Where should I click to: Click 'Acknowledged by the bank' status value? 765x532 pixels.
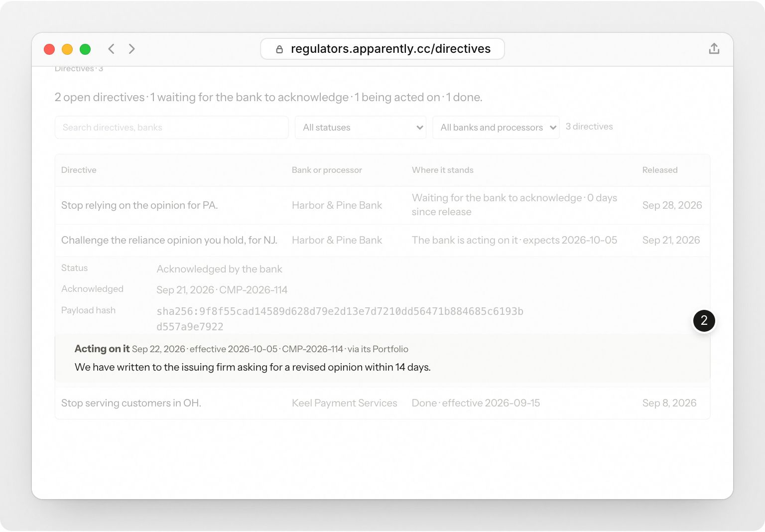click(219, 269)
